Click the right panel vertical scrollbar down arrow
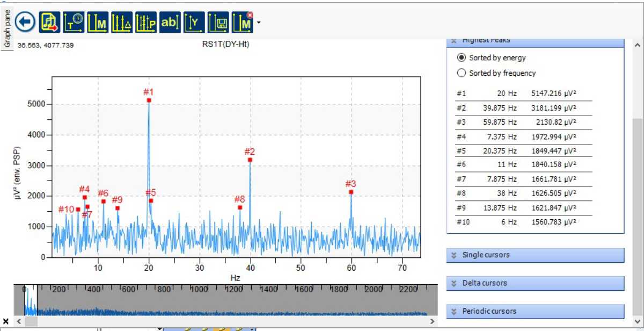Image resolution: width=644 pixels, height=331 pixels. [638, 321]
